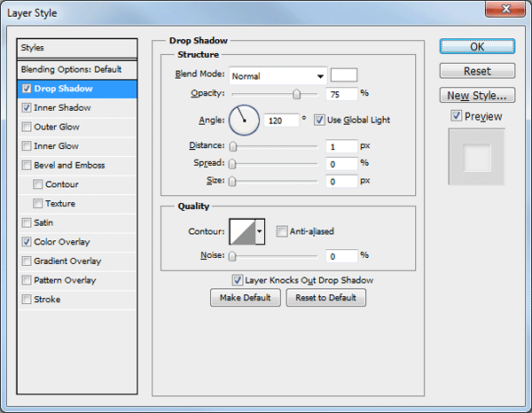
Task: Open the shadow color swatch
Action: (x=344, y=75)
